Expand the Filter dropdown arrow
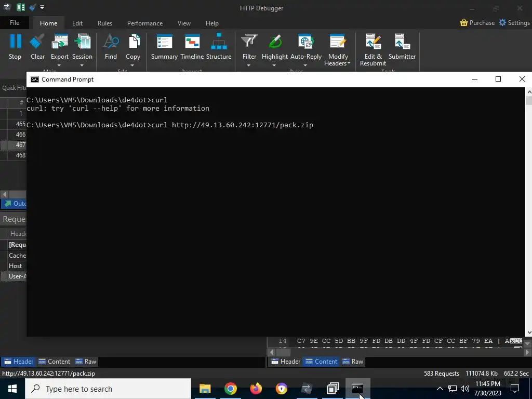Viewport: 532px width, 399px height. click(249, 65)
